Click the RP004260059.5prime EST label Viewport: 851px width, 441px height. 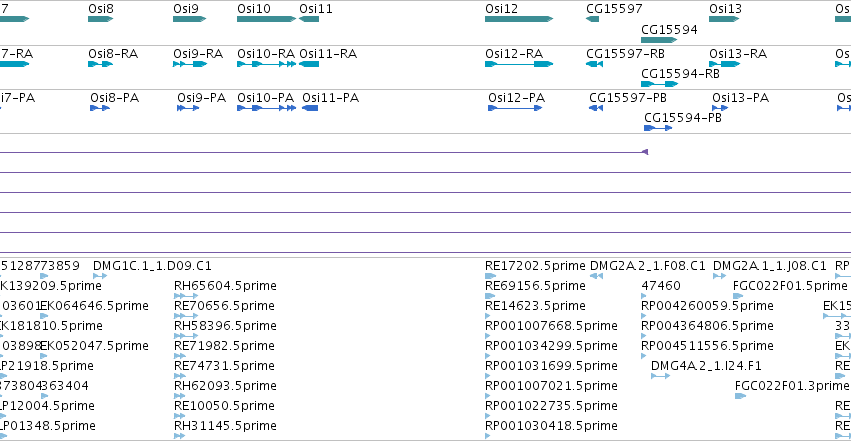[707, 306]
